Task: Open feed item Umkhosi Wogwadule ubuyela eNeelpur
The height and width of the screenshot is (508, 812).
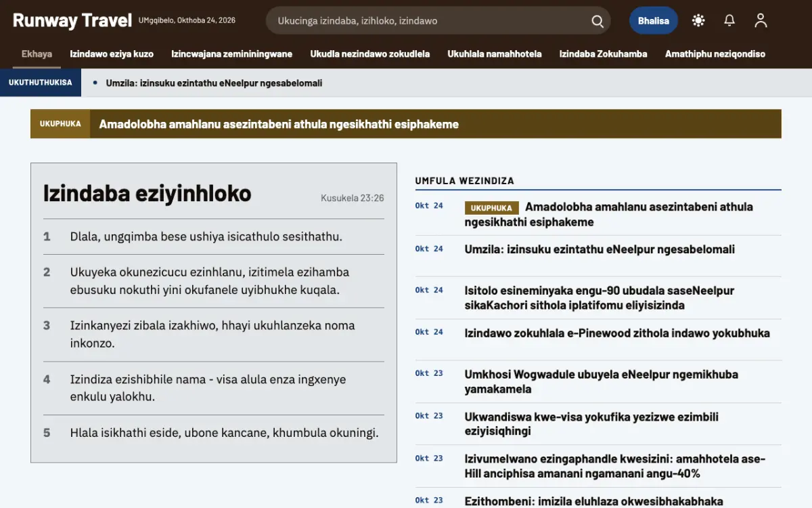Action: tap(602, 382)
